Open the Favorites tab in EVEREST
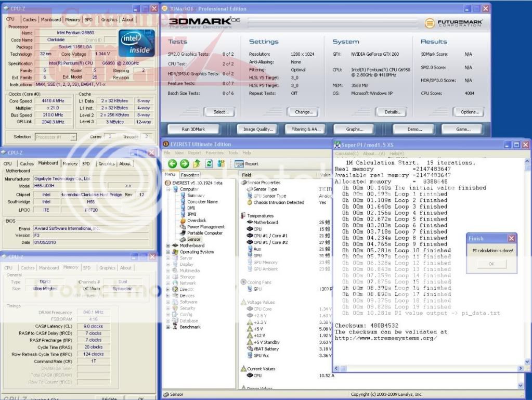Viewport: 532px width, 400px height. (190, 175)
